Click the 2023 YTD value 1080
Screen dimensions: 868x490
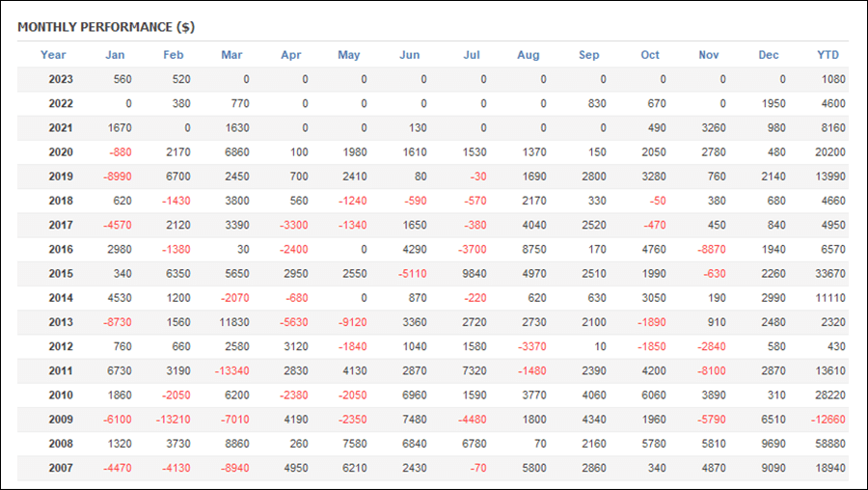pyautogui.click(x=833, y=79)
